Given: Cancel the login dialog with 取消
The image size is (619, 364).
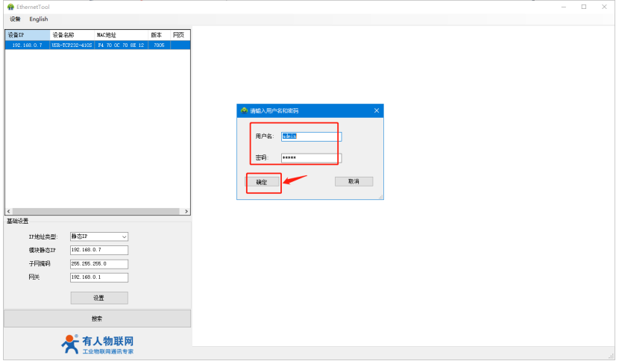Looking at the screenshot, I should [x=354, y=181].
